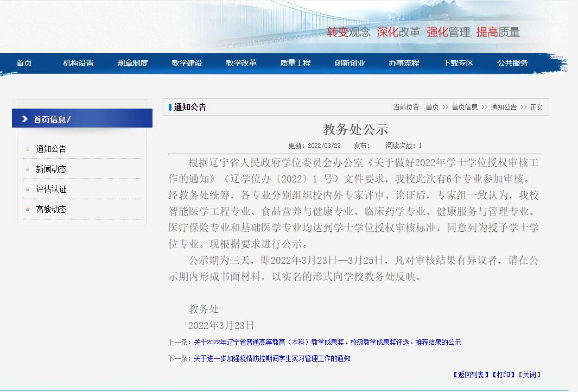Click the 通知公告 sidebar link
Viewport: 578px width, 392px height.
point(51,149)
